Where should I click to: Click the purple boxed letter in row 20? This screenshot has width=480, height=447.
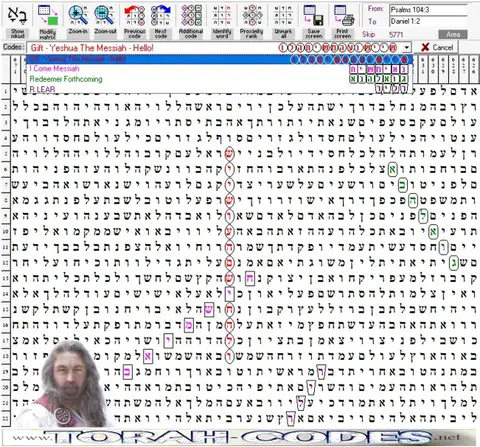pyautogui.click(x=311, y=387)
